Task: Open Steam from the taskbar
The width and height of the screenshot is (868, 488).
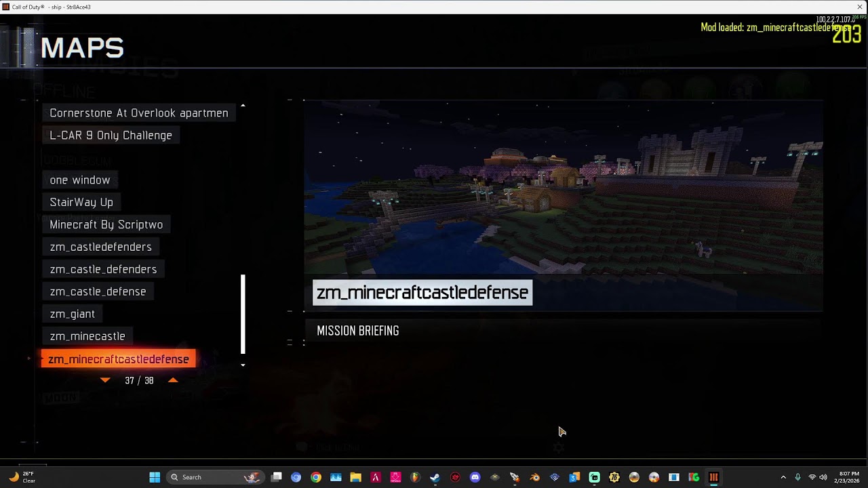Action: pos(435,477)
